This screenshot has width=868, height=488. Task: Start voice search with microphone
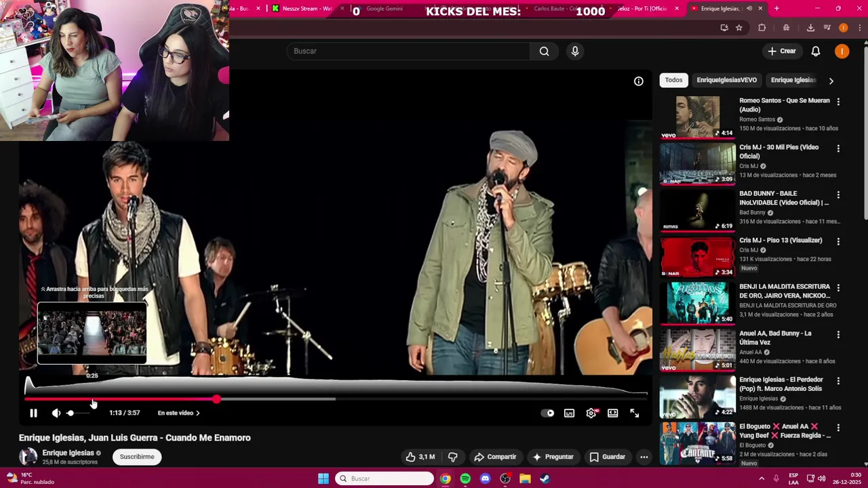575,51
